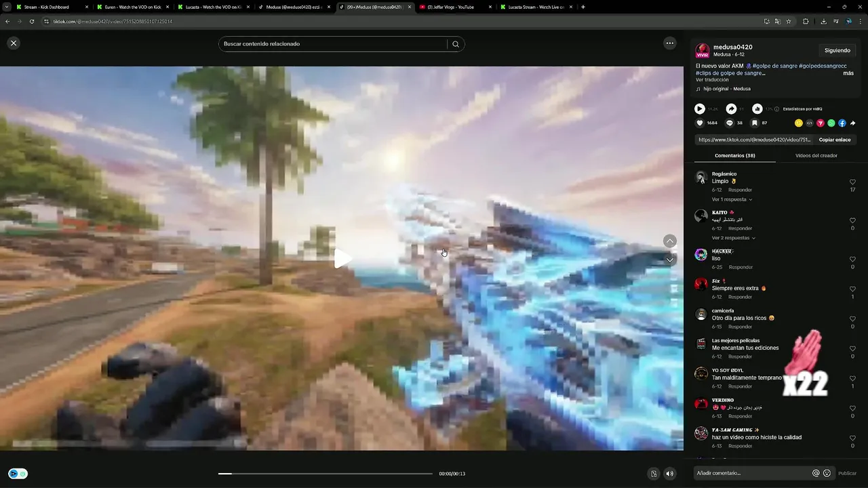Click the search magnifier icon
Screen dimensions: 868x488
point(456,44)
